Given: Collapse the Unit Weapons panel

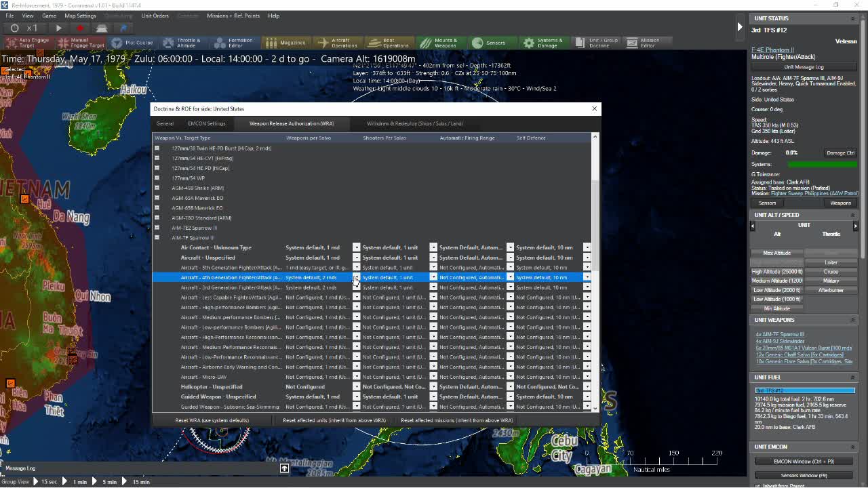Looking at the screenshot, I should [x=853, y=320].
